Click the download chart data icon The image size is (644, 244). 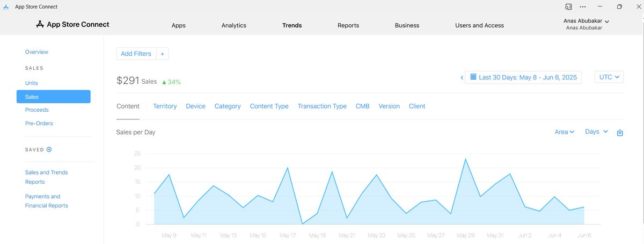[620, 132]
